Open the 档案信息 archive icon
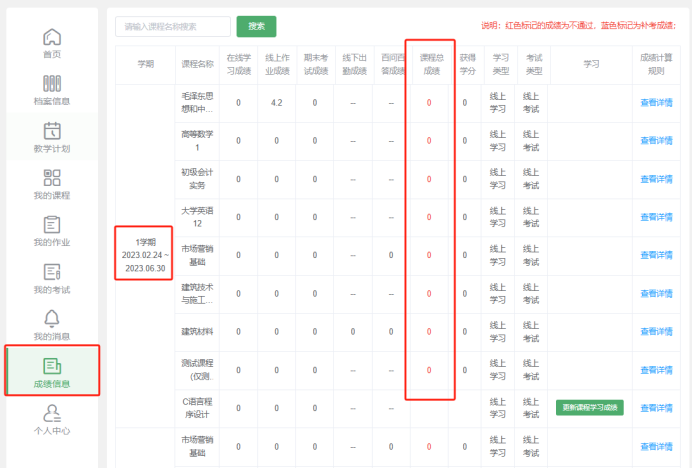The width and height of the screenshot is (692, 469). click(52, 83)
